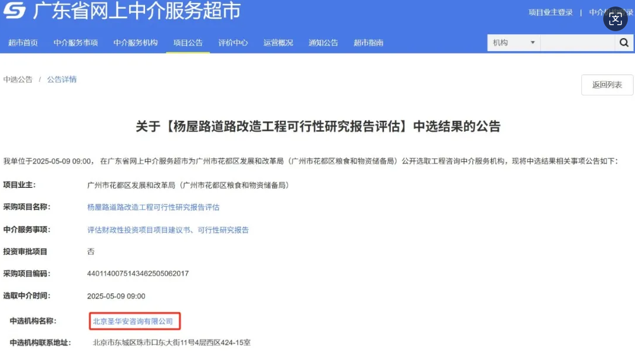
Task: Click 项目业主登录 link in header
Action: 551,12
